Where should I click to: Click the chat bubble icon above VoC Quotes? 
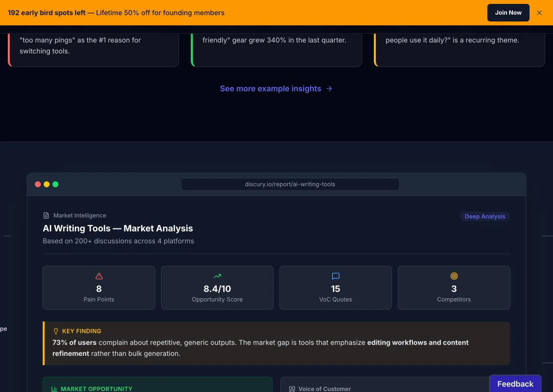[x=336, y=276]
